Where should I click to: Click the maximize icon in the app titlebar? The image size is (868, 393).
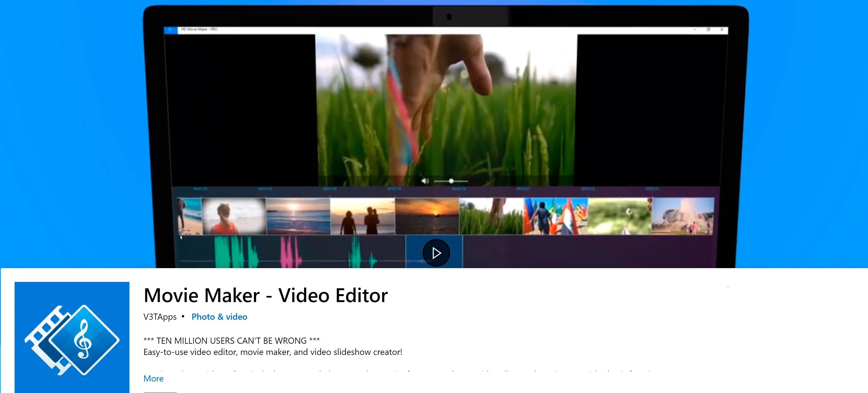point(708,30)
